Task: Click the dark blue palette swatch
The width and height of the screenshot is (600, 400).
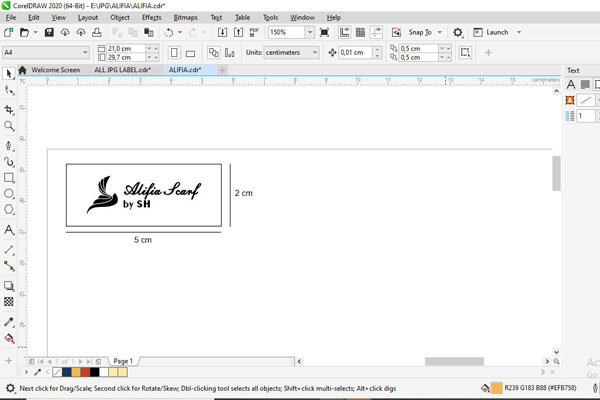Action: coord(67,372)
